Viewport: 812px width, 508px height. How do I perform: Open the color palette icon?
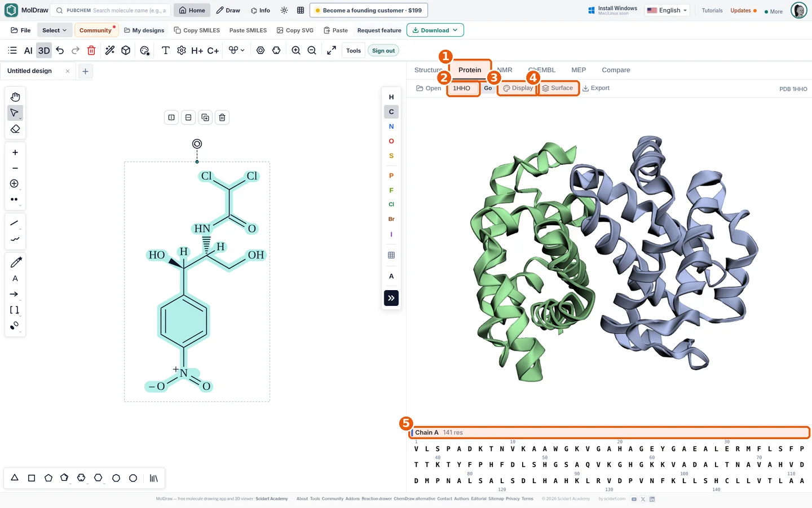pos(144,51)
